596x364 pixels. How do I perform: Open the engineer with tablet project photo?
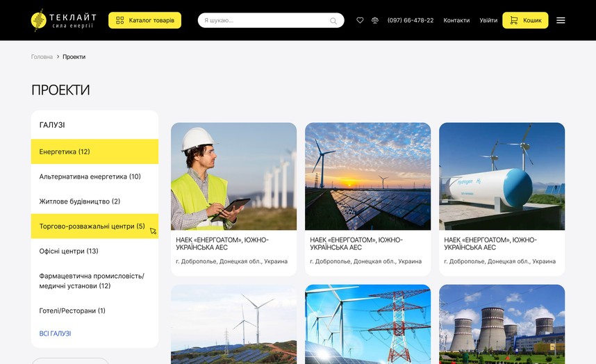[x=234, y=176]
